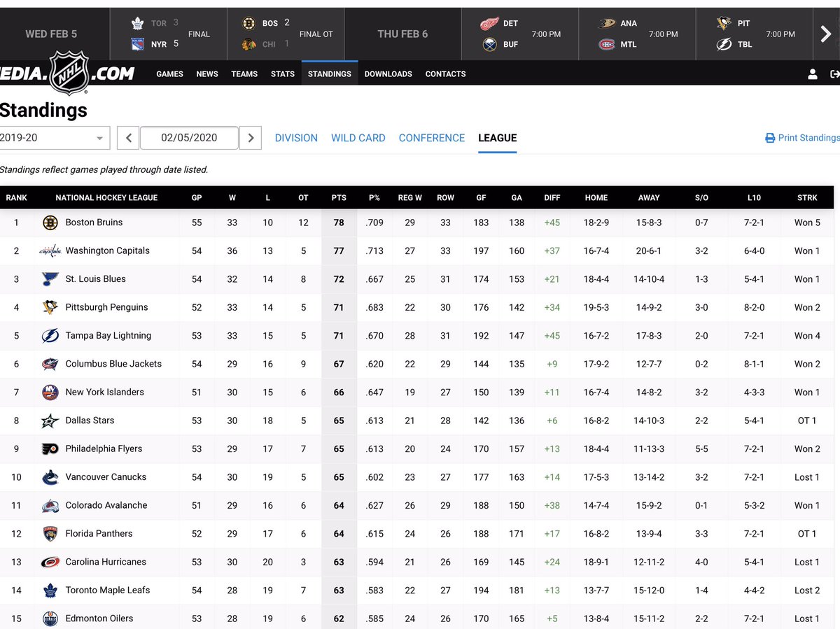
Task: Go to next date with right arrow
Action: (x=251, y=138)
